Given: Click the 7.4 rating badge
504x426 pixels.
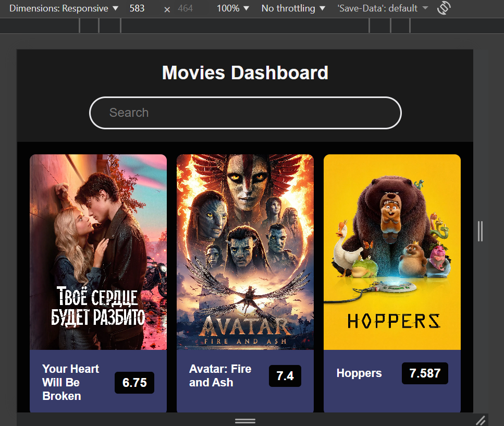Looking at the screenshot, I should [285, 376].
